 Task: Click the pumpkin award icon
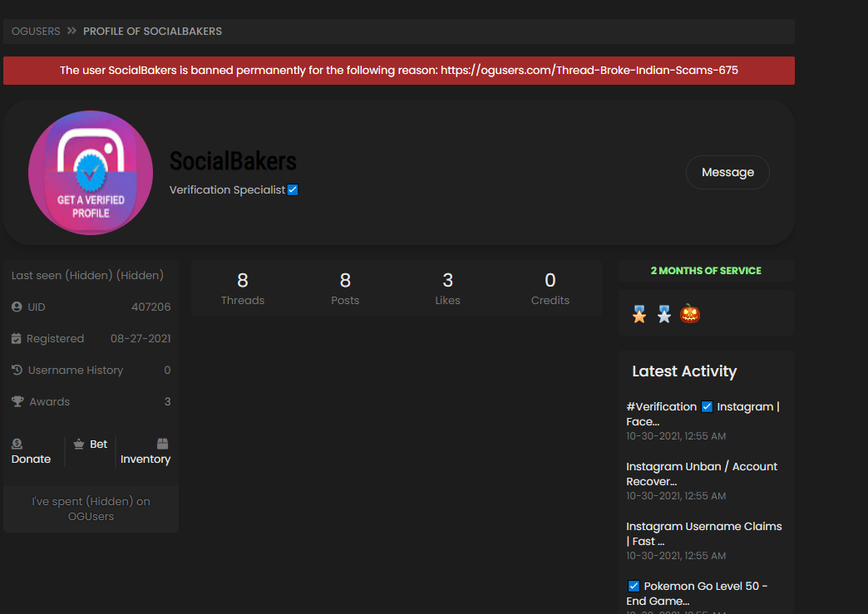click(690, 313)
